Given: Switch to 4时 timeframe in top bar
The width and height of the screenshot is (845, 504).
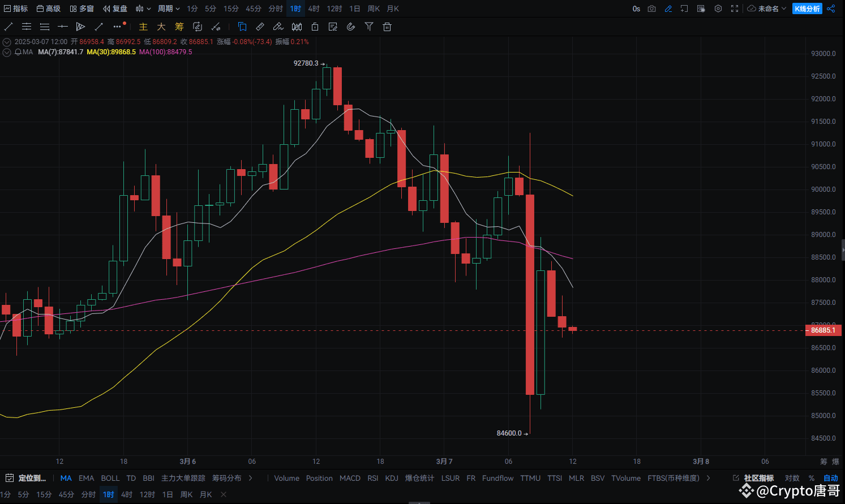Looking at the screenshot, I should 314,8.
